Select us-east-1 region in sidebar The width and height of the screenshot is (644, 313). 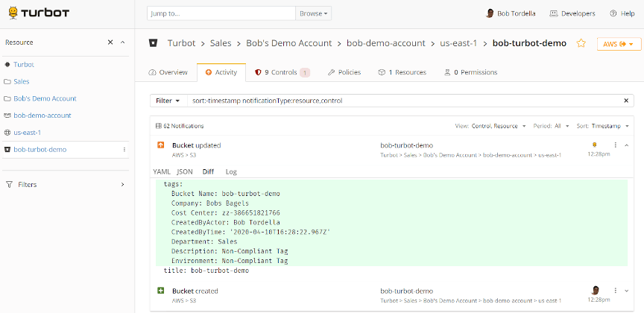(27, 133)
